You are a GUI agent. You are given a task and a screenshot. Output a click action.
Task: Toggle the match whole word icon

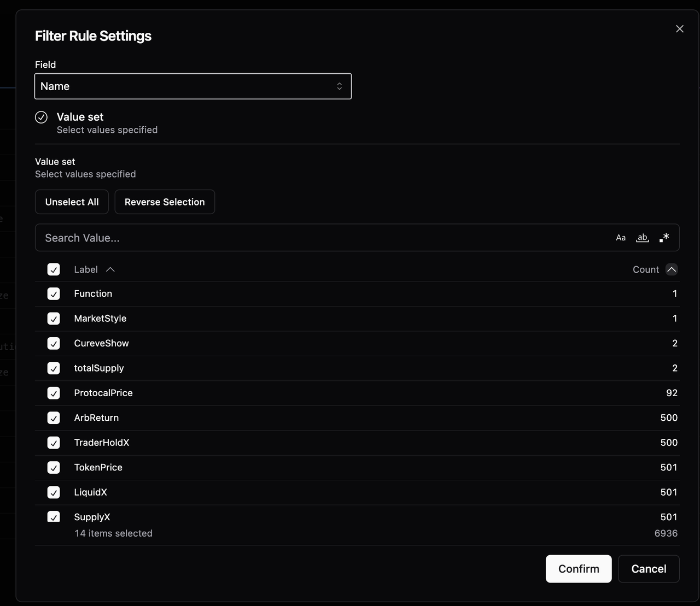tap(642, 238)
